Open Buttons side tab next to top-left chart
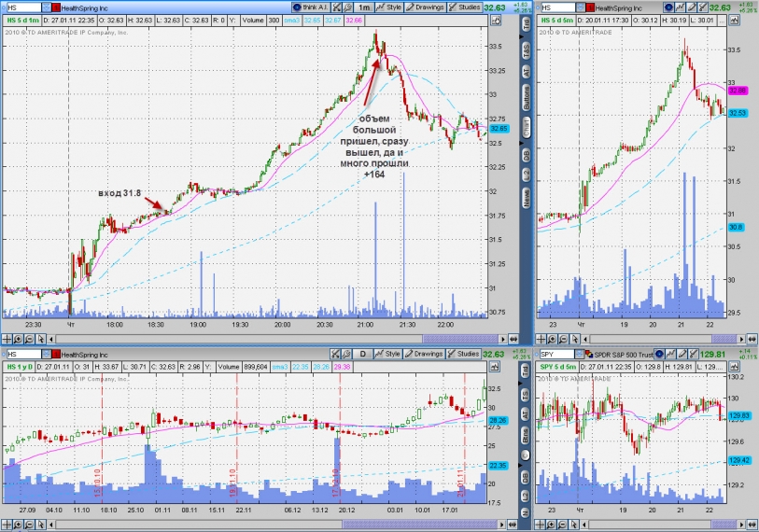 527,97
